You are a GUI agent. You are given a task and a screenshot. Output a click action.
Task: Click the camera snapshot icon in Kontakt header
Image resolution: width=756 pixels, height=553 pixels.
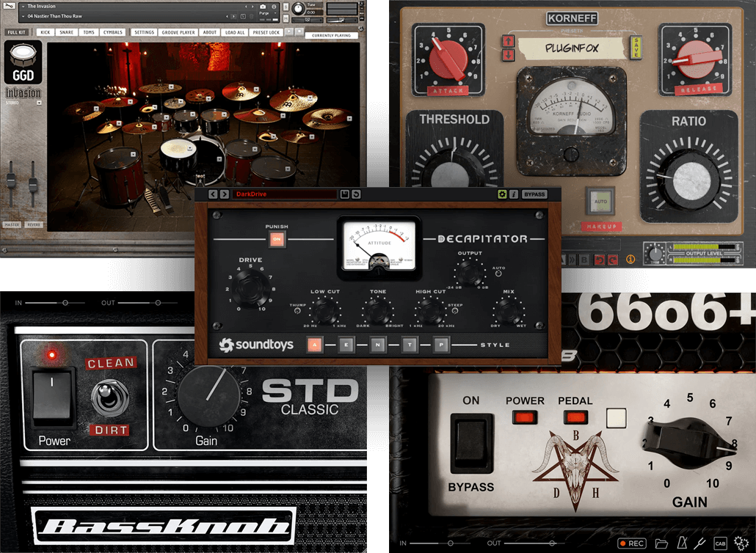pos(263,7)
